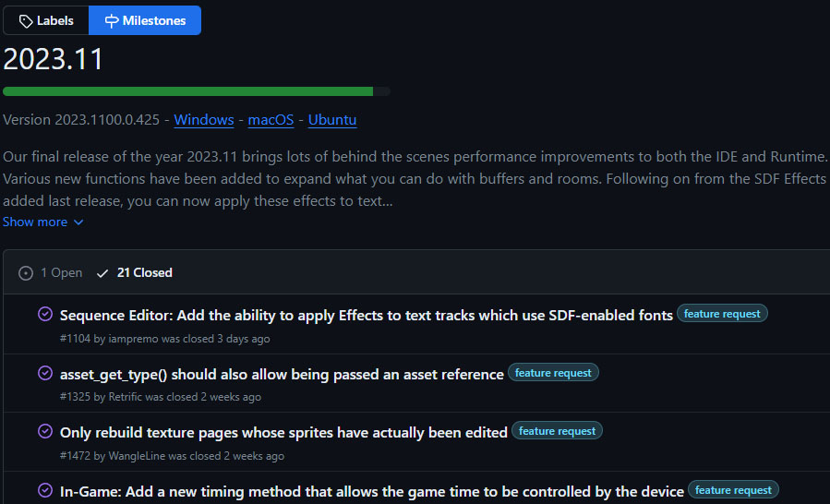Click the open-issue circle icon
This screenshot has width=830, height=504.
[x=26, y=273]
